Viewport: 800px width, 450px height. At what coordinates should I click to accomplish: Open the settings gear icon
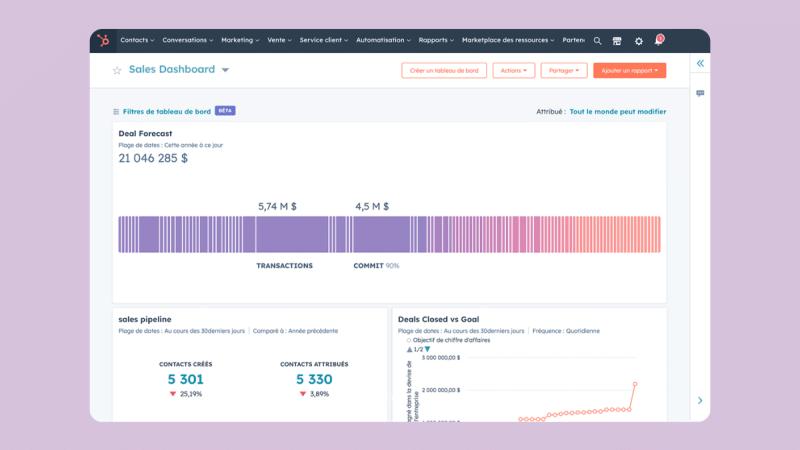[638, 41]
